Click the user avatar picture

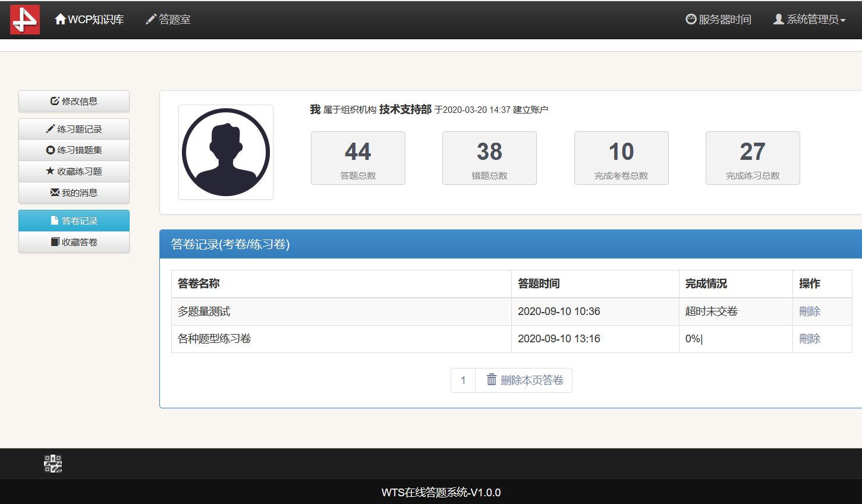226,152
